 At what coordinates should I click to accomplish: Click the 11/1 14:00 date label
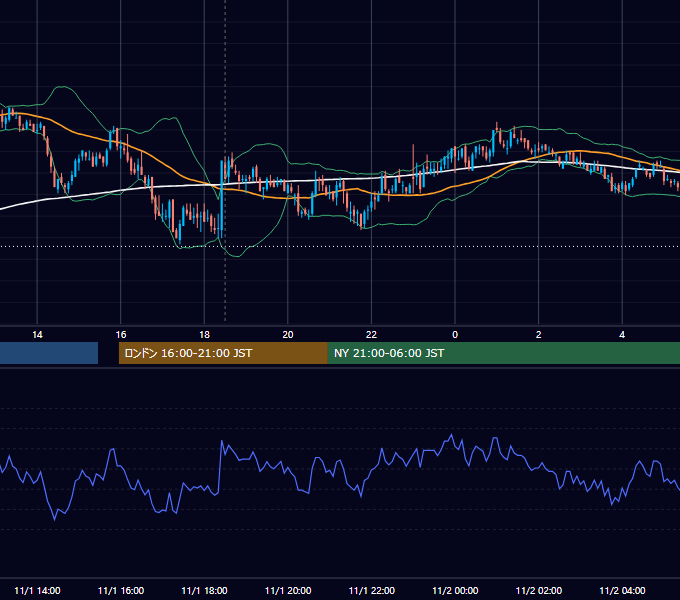37,590
